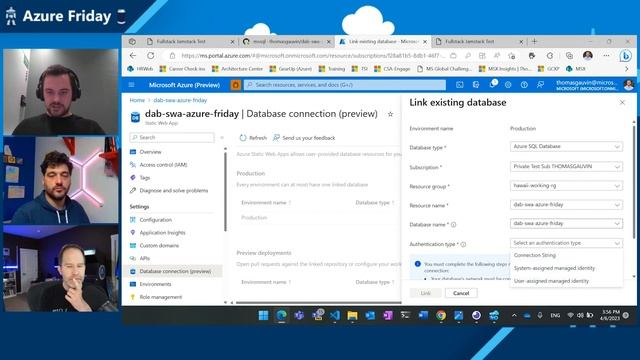Image resolution: width=640 pixels, height=360 pixels.
Task: Show info for Authentication type field
Action: [x=463, y=244]
